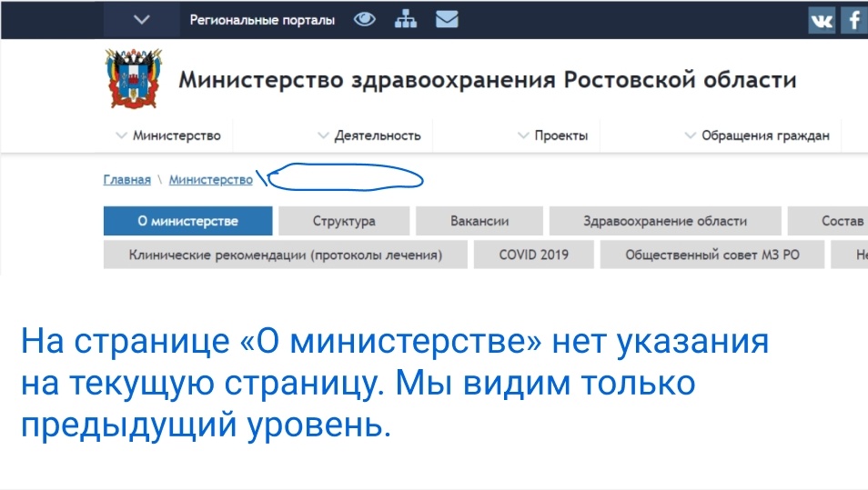Viewport: 868px width, 490px height.
Task: Open the sitemap icon in top bar
Action: tap(406, 19)
